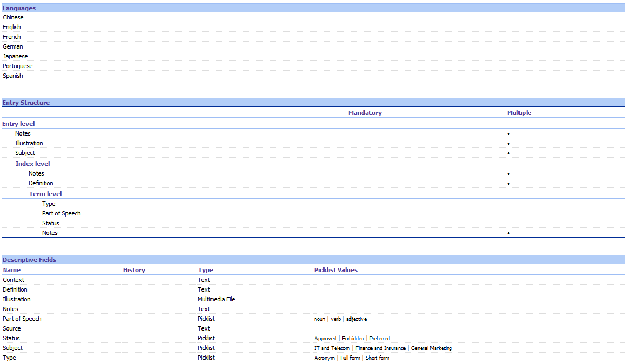
Task: Click IT and Telecom picklist value
Action: point(332,348)
